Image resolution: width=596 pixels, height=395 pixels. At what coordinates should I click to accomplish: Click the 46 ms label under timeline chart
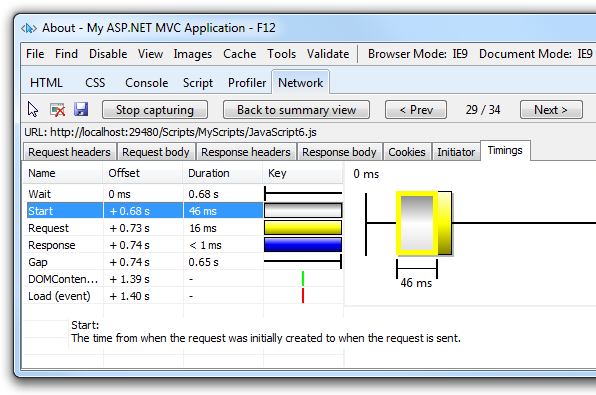click(x=416, y=283)
